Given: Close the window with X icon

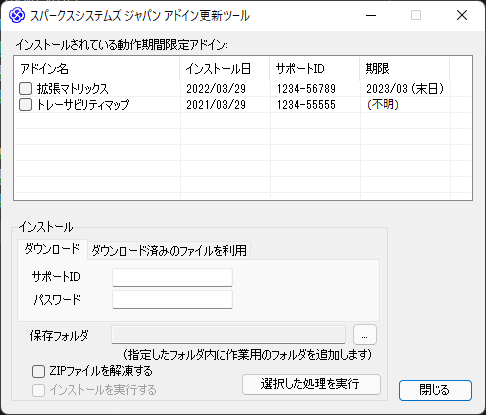Looking at the screenshot, I should tap(462, 15).
